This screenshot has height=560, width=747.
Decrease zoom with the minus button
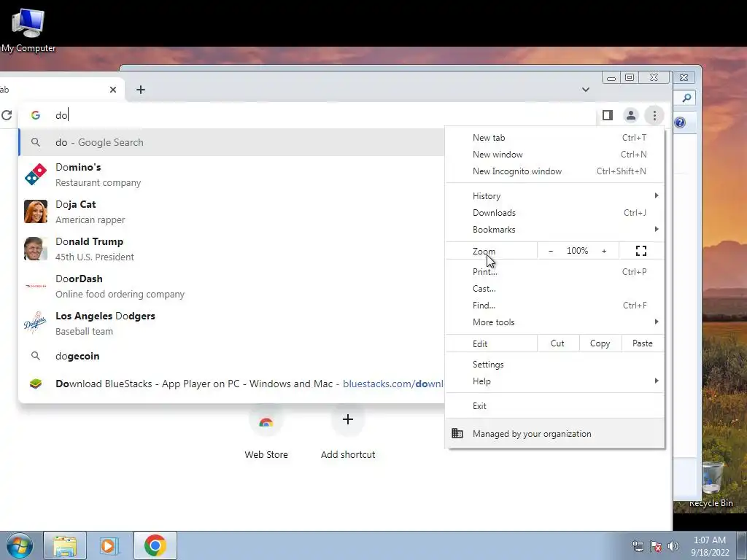point(551,251)
